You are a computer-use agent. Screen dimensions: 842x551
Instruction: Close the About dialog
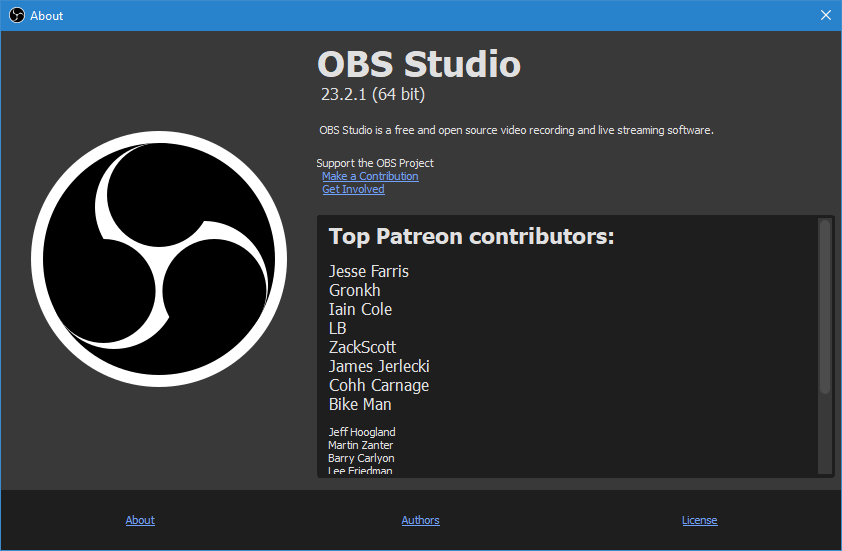tap(826, 15)
